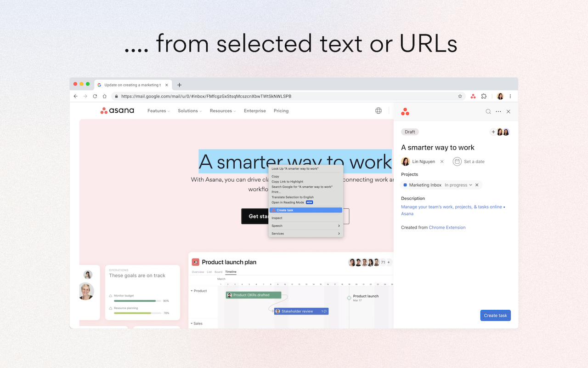Remove Marketing Inbox project
This screenshot has width=588, height=368.
pos(477,185)
